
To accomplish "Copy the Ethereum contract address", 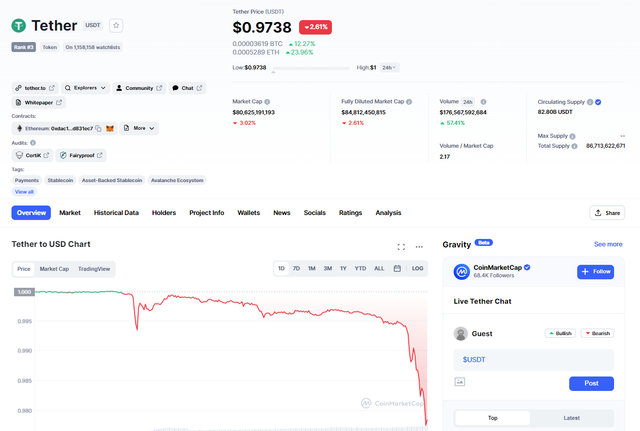I will click(x=98, y=129).
